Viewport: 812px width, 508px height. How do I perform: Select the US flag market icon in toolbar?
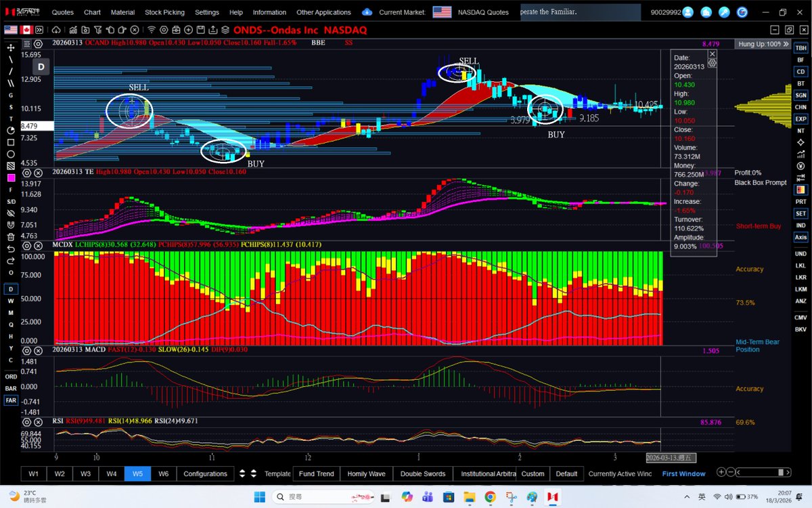tap(11, 30)
